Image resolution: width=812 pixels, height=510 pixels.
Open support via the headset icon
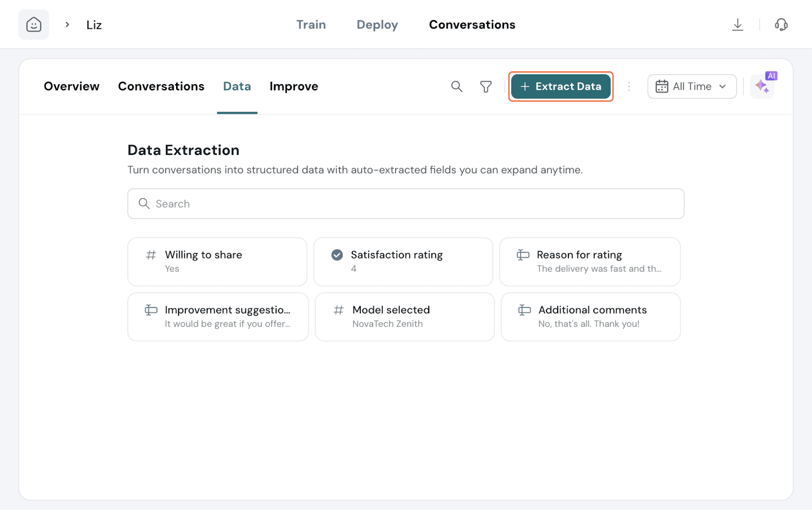(781, 24)
